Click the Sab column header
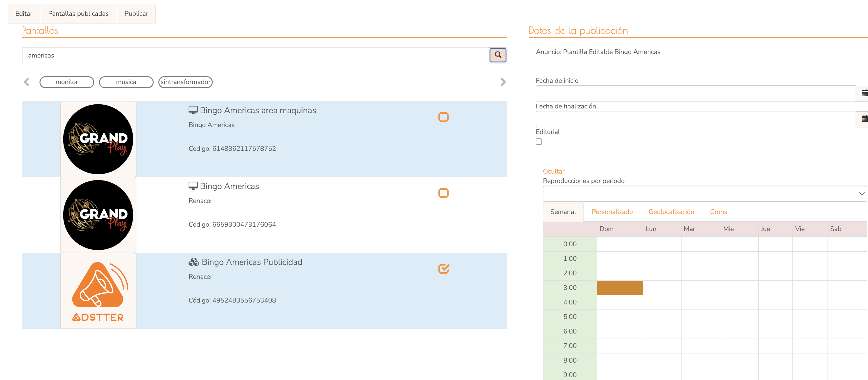 [x=847, y=229]
